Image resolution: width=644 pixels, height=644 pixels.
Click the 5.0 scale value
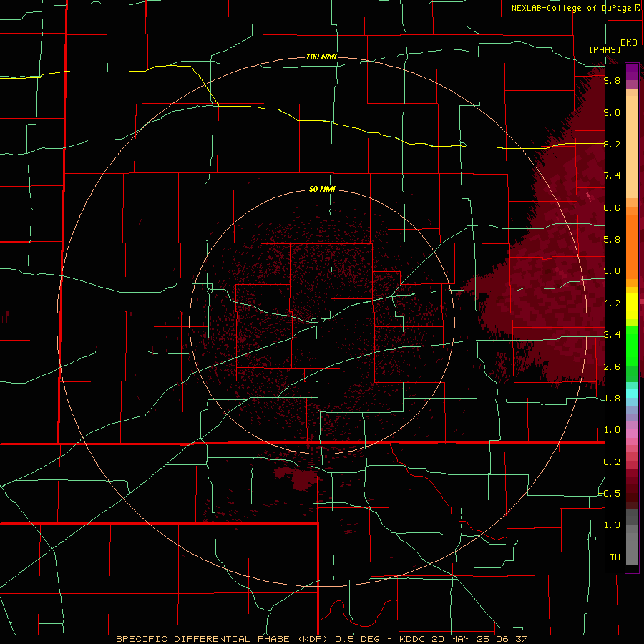pyautogui.click(x=612, y=271)
